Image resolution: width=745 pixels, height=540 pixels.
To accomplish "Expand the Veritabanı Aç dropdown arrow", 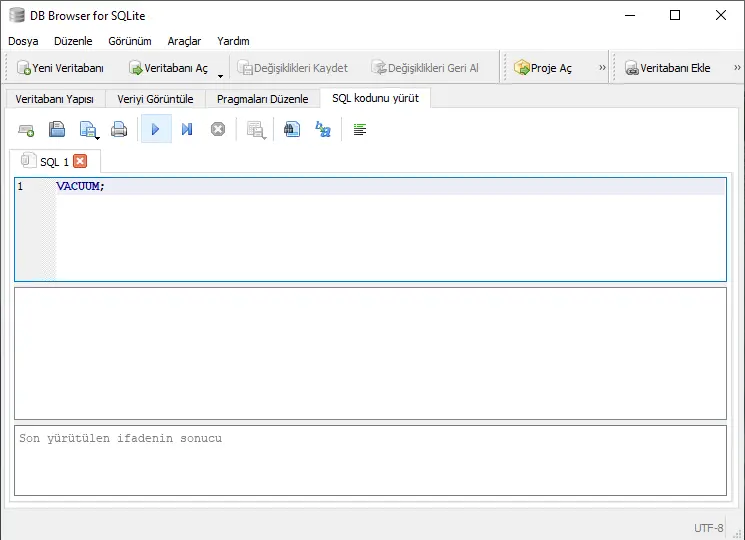I will click(220, 75).
